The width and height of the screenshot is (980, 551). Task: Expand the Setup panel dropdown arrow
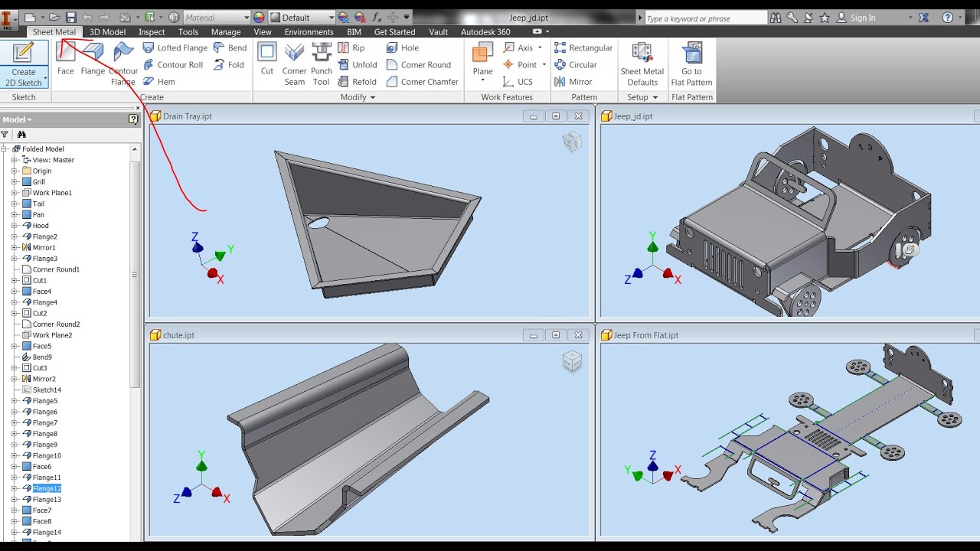pos(655,97)
